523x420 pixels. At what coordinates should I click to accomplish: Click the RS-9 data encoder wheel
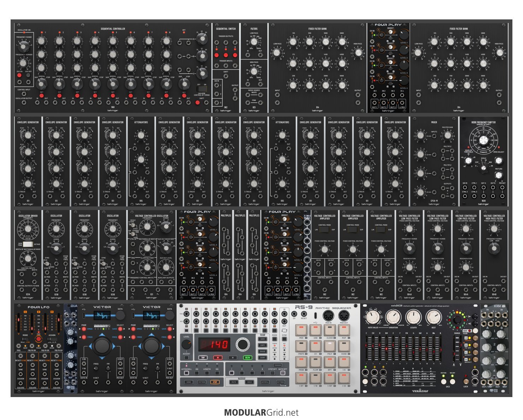(x=243, y=344)
